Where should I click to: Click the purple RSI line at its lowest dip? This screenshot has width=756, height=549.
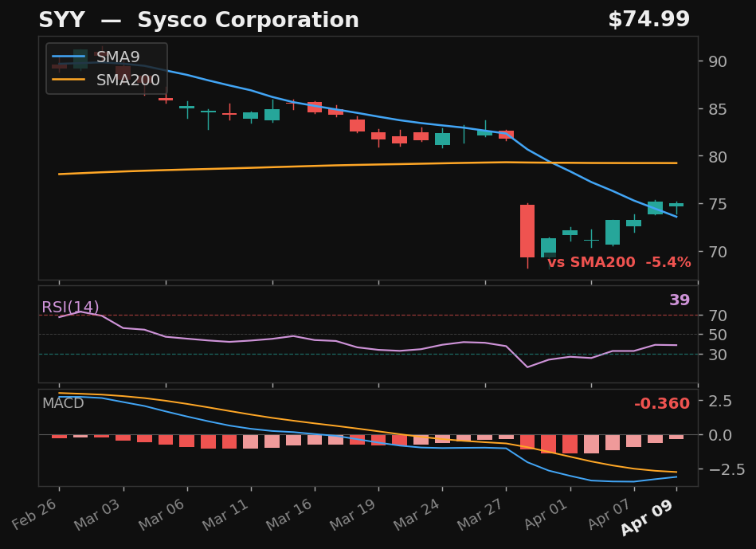point(527,367)
